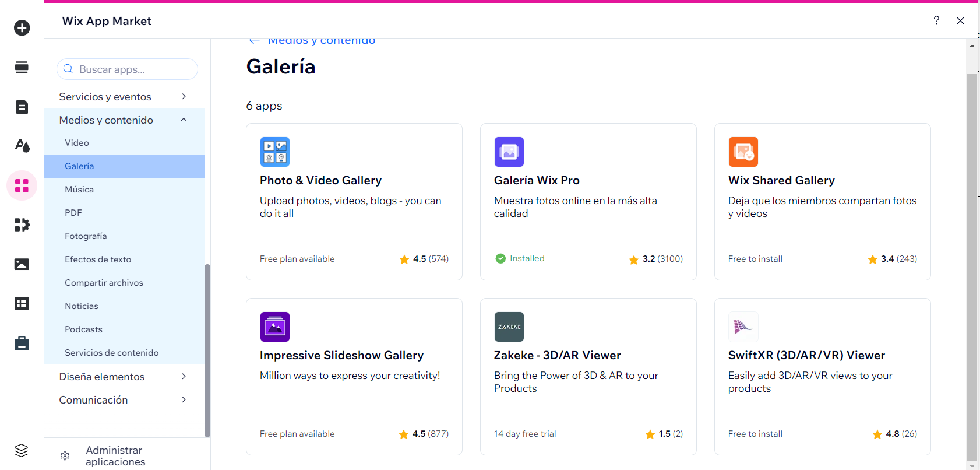Click the Buscar apps search field
980x470 pixels.
click(134, 69)
